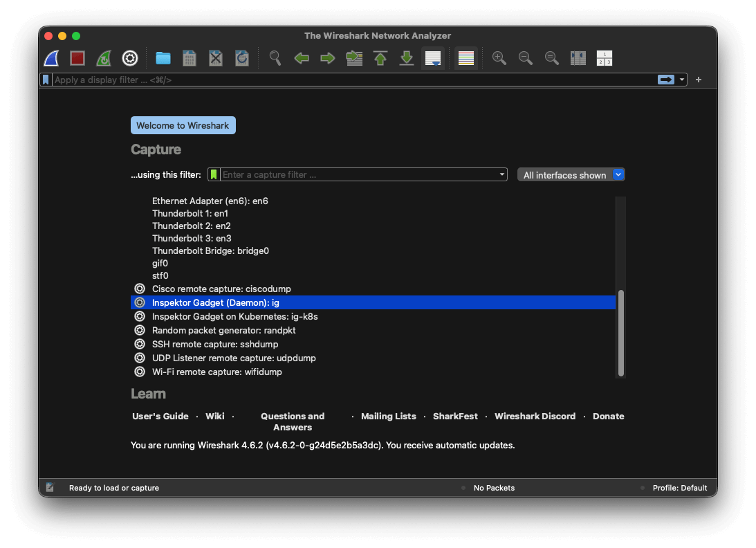
Task: Click inside the capture filter input field
Action: [x=346, y=174]
